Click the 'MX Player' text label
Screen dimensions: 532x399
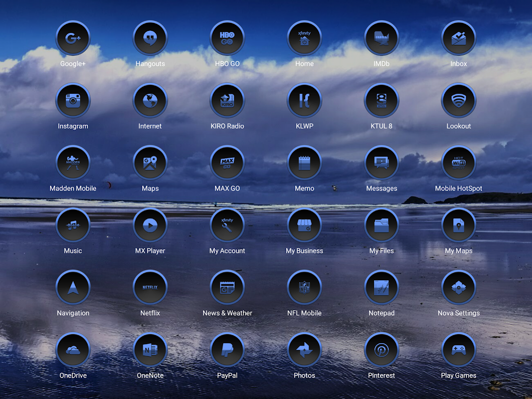point(150,251)
